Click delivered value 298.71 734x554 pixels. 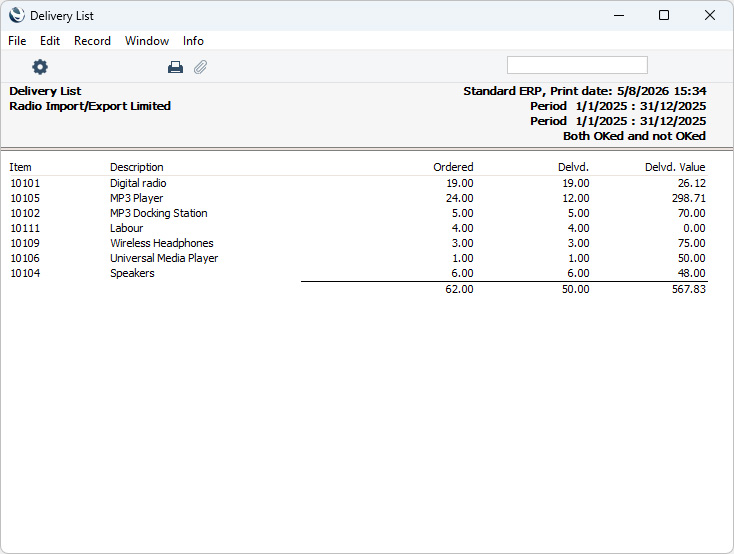[x=689, y=198]
